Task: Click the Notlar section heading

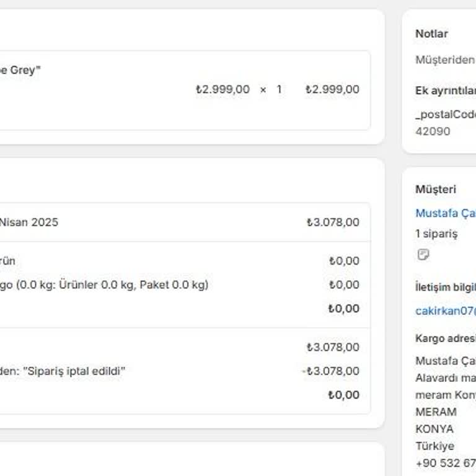Action: click(x=431, y=33)
